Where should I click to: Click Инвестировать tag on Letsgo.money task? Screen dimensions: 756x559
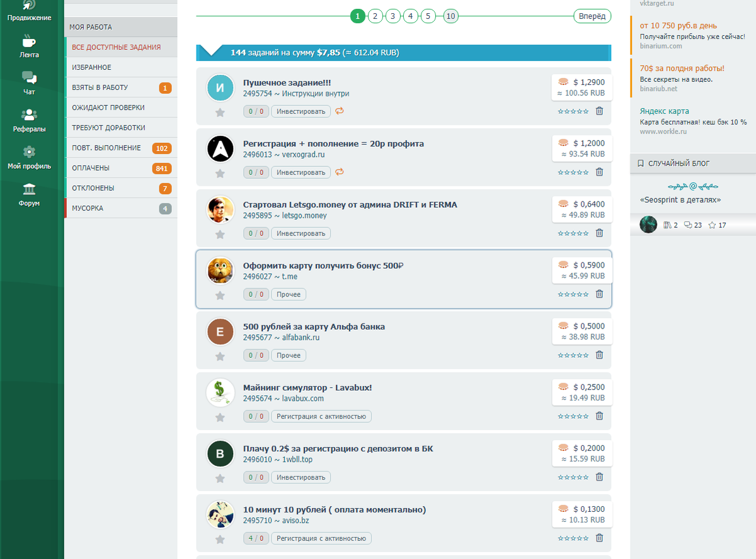click(301, 234)
